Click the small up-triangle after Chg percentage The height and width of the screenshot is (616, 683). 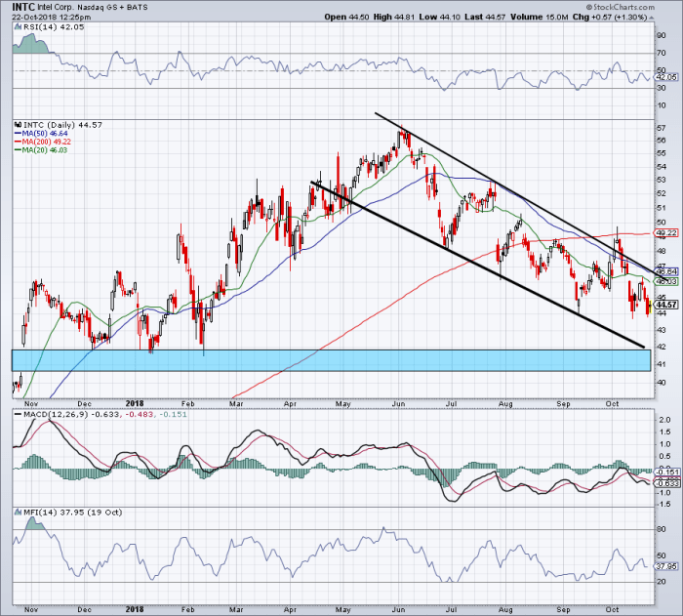click(x=652, y=18)
